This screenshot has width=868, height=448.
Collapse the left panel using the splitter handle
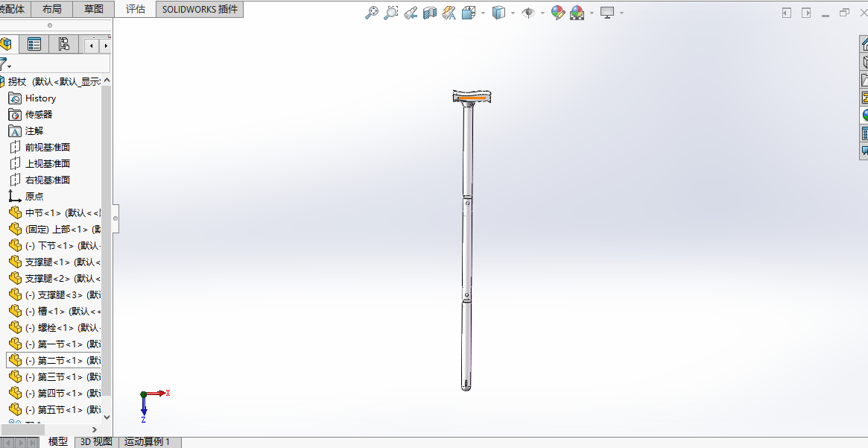click(115, 218)
